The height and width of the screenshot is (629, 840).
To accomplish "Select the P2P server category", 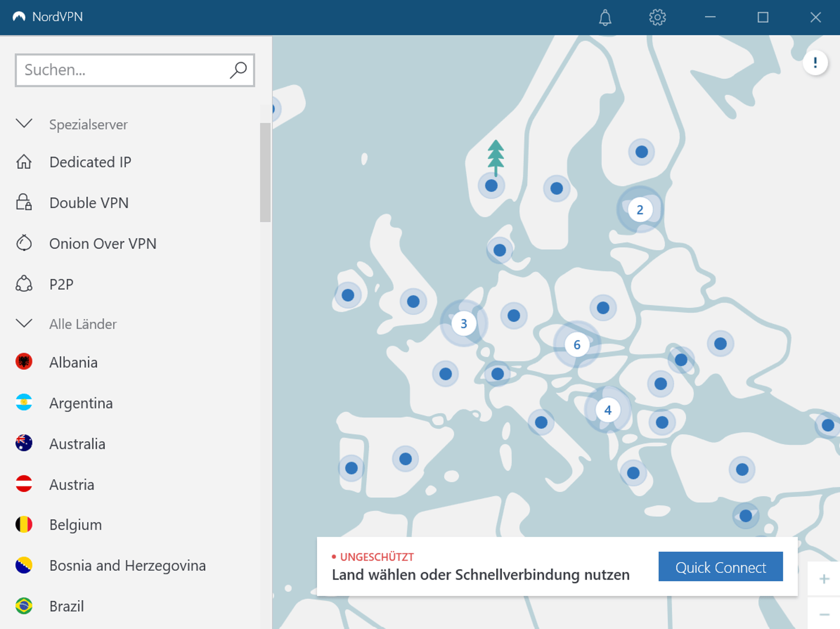I will point(60,284).
